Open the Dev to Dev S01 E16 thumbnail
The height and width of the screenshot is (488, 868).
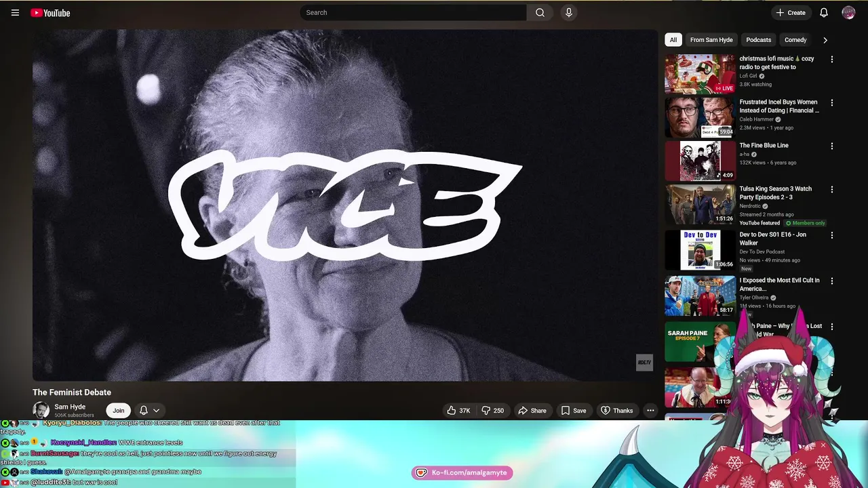tap(700, 250)
